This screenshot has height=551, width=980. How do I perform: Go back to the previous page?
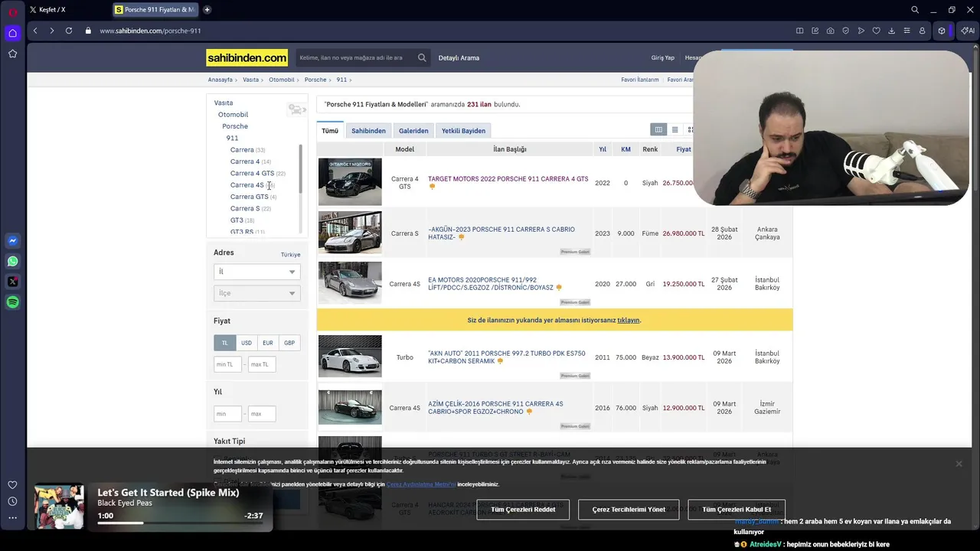click(35, 31)
